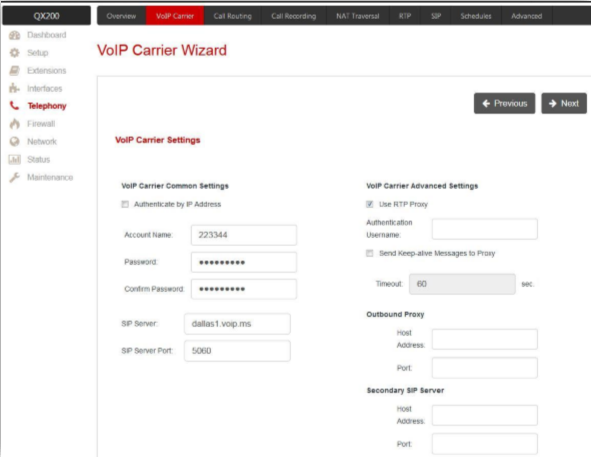Screen dimensions: 591x457
Task: Enable Send Keep-alive Messages to Proxy
Action: tap(370, 253)
